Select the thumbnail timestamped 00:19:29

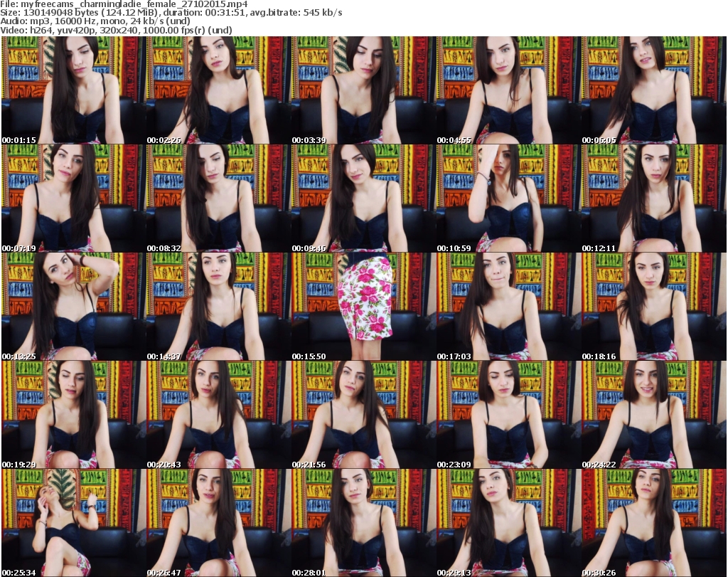tap(74, 415)
